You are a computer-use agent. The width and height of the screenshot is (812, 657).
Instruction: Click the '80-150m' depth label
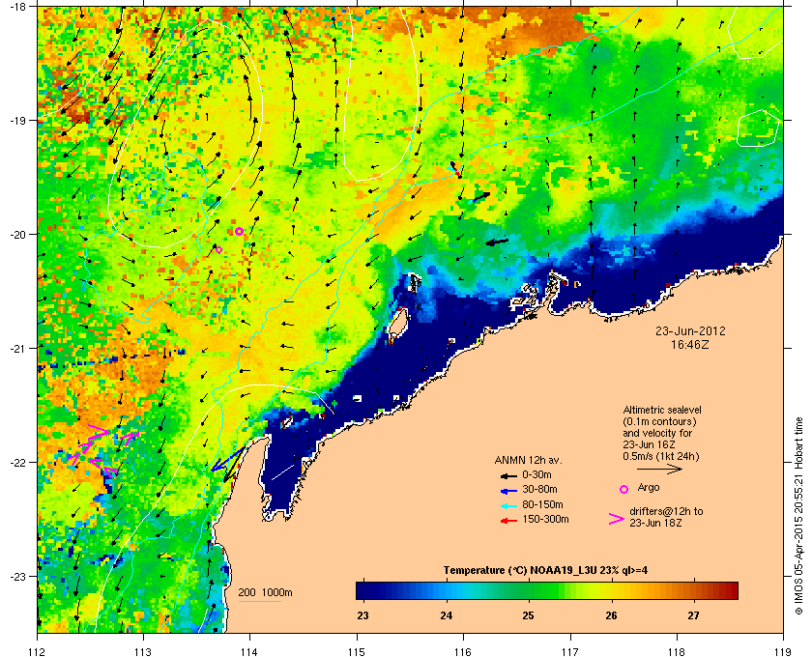[x=542, y=504]
